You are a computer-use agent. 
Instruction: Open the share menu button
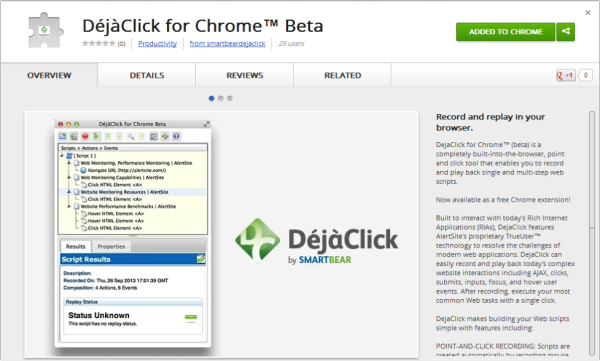(x=566, y=31)
